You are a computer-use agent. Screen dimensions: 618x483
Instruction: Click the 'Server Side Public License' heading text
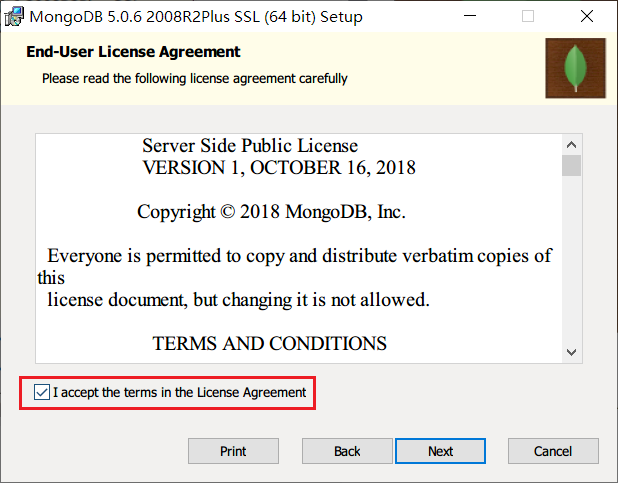[x=250, y=145]
